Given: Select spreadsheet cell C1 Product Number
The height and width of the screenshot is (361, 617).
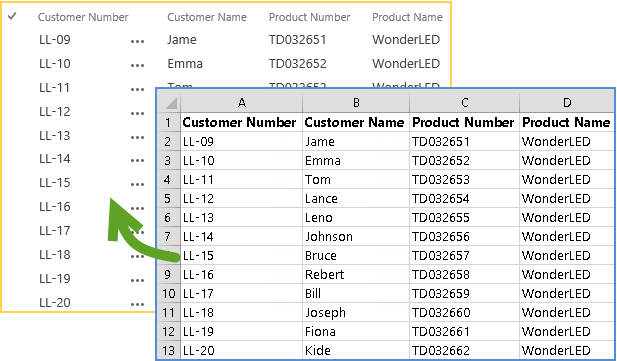Looking at the screenshot, I should tap(464, 122).
